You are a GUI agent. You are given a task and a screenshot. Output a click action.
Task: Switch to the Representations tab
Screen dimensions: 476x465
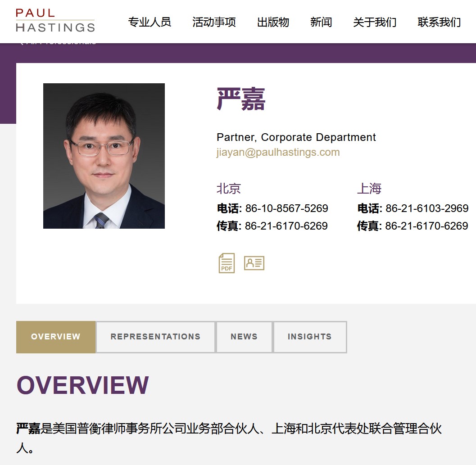155,337
